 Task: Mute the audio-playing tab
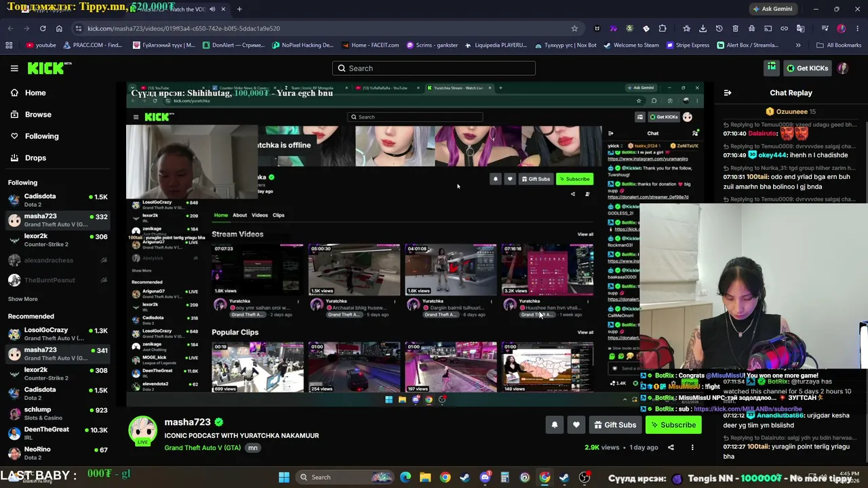pos(213,9)
